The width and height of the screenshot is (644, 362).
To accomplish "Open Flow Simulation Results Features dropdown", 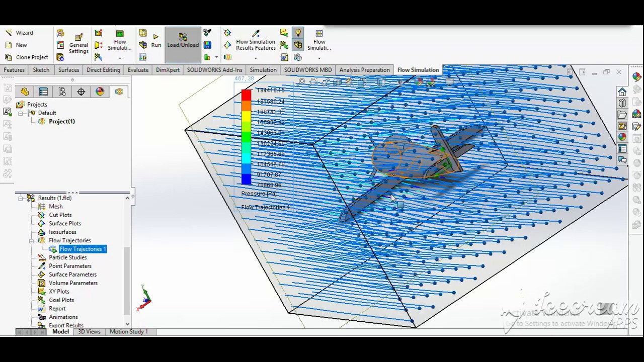I will pyautogui.click(x=256, y=58).
